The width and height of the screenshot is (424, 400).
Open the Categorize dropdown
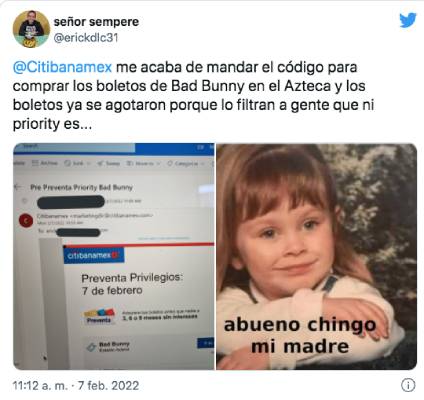coord(201,164)
